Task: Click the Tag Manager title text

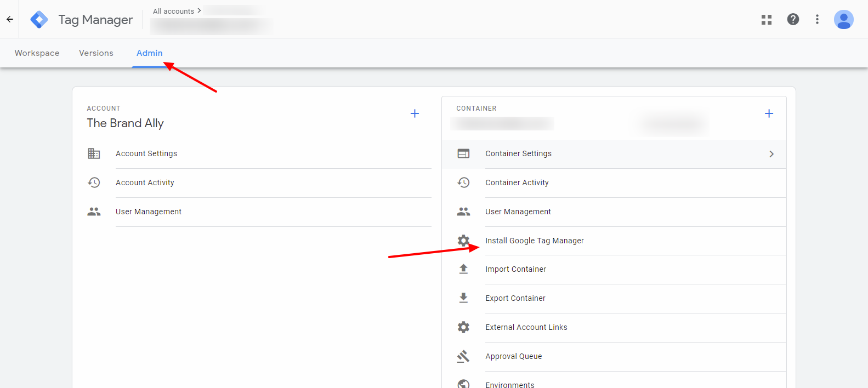Action: pyautogui.click(x=96, y=20)
